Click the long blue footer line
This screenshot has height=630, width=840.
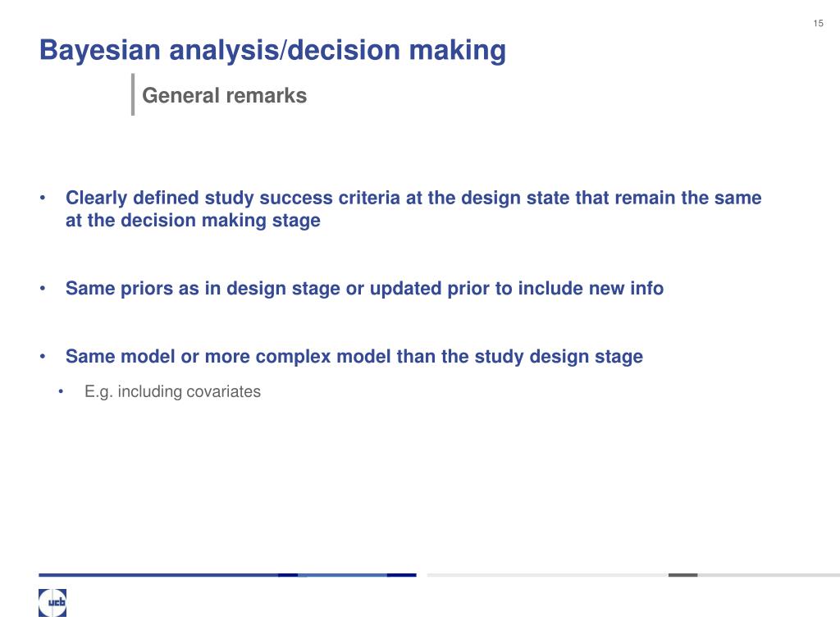(x=227, y=575)
